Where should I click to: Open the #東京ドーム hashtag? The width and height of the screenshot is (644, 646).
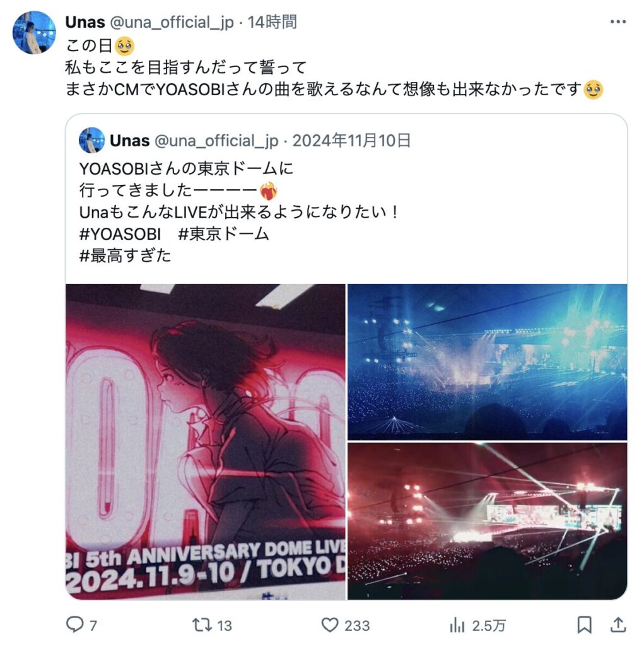click(x=224, y=234)
